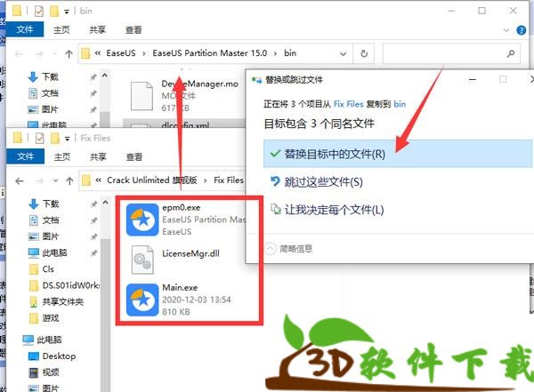Click properties checkmark icon in bin title bar
Image resolution: width=534 pixels, height=392 pixels.
tap(39, 12)
